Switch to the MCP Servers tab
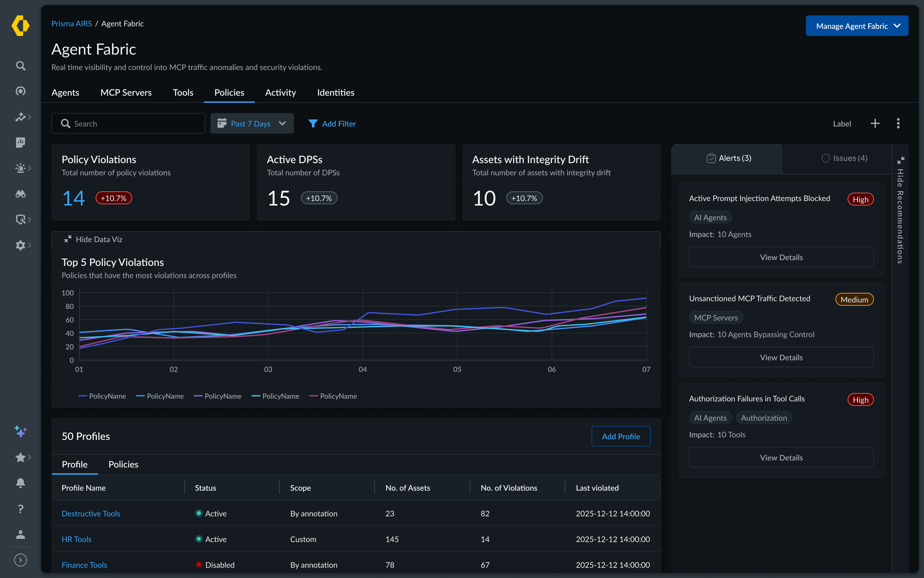 [x=126, y=92]
